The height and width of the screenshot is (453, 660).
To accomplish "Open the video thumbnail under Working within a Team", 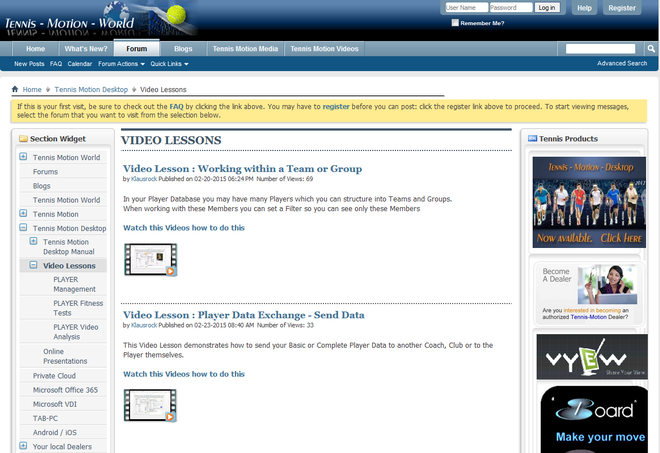I will pyautogui.click(x=150, y=258).
